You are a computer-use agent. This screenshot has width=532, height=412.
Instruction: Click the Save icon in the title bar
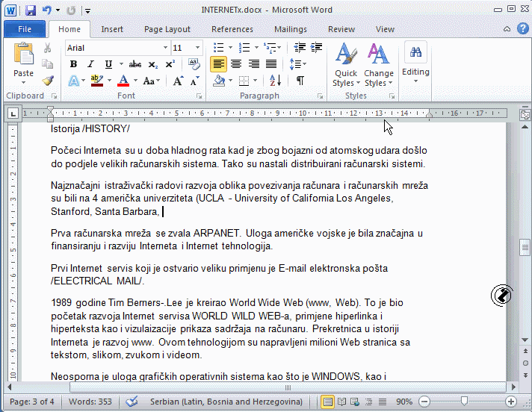pyautogui.click(x=31, y=10)
